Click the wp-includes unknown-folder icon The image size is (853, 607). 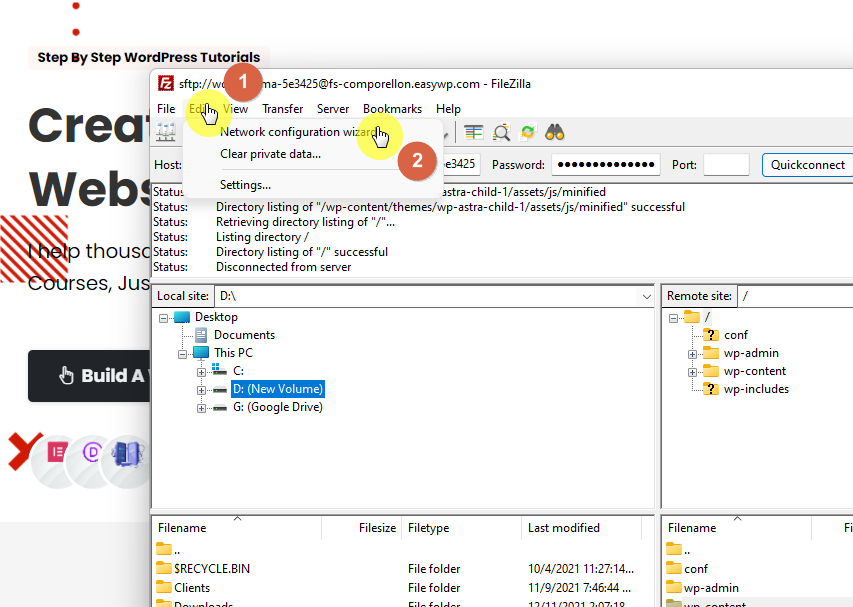click(x=710, y=388)
